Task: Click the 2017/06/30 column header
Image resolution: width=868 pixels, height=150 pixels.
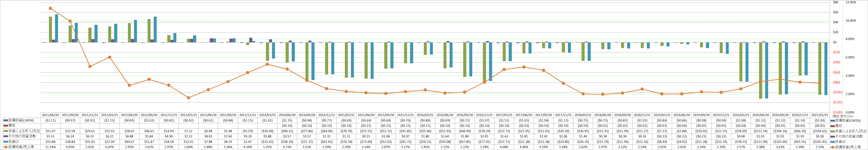Action: pos(524,115)
